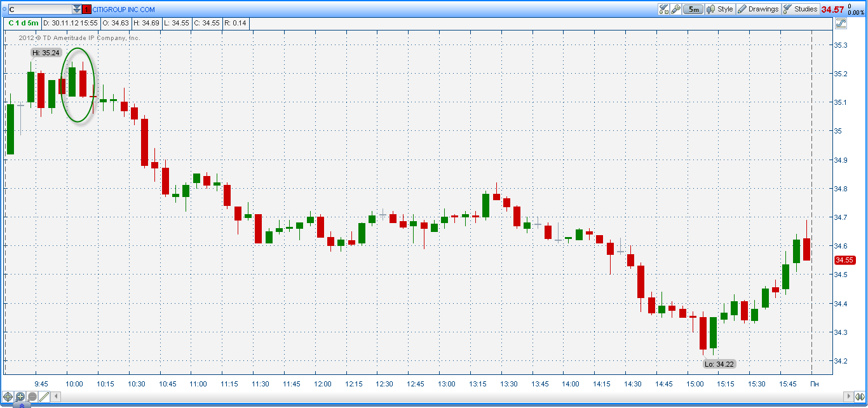Click the 15:45 time axis label
Screen dimensions: 868x408
click(x=788, y=384)
